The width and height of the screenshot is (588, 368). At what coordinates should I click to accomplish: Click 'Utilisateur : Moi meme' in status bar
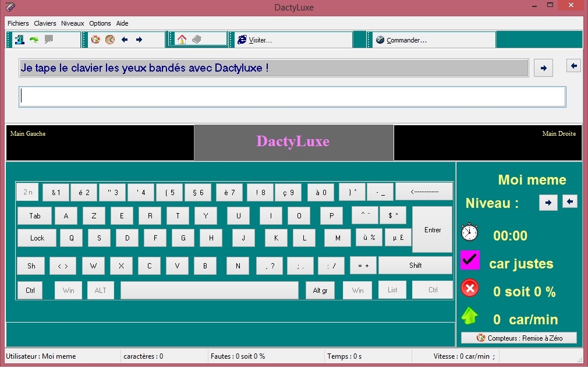pos(41,356)
